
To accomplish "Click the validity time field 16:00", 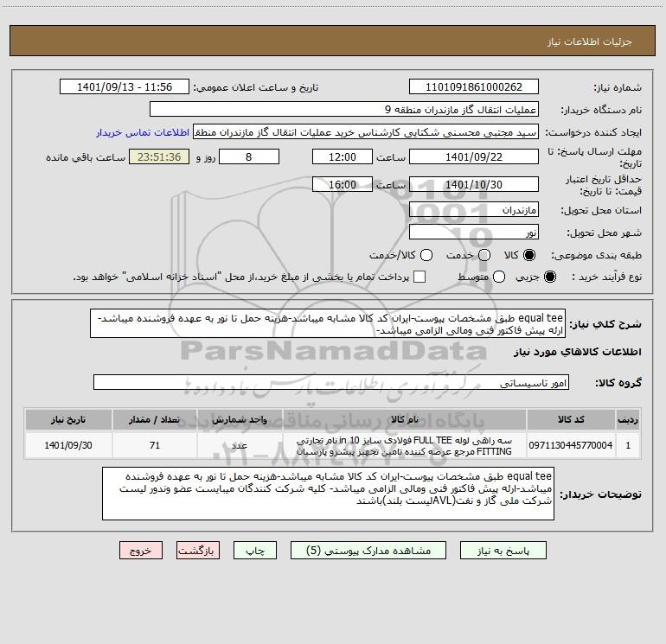I will pos(343,184).
